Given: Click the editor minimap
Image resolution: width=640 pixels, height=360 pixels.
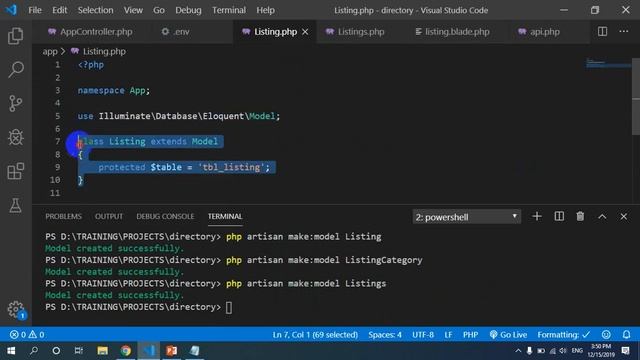Looking at the screenshot, I should [x=608, y=63].
